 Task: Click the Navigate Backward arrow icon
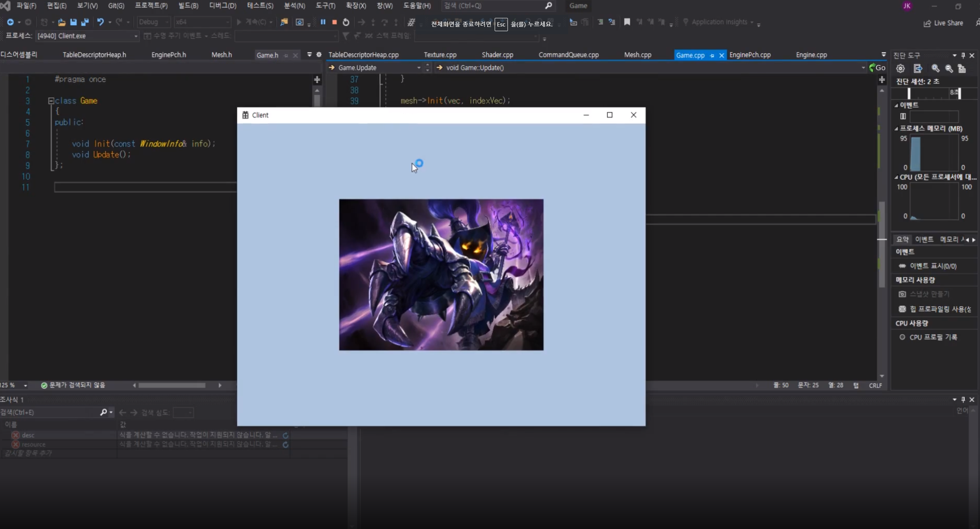tap(11, 22)
